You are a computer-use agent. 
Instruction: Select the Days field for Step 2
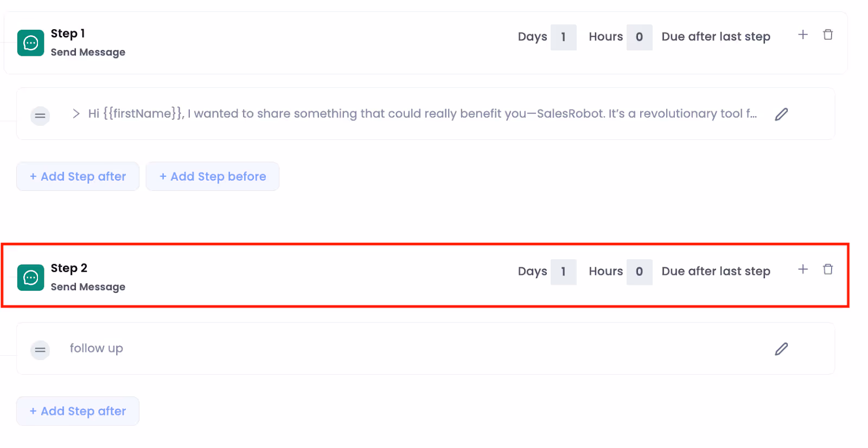(x=563, y=272)
